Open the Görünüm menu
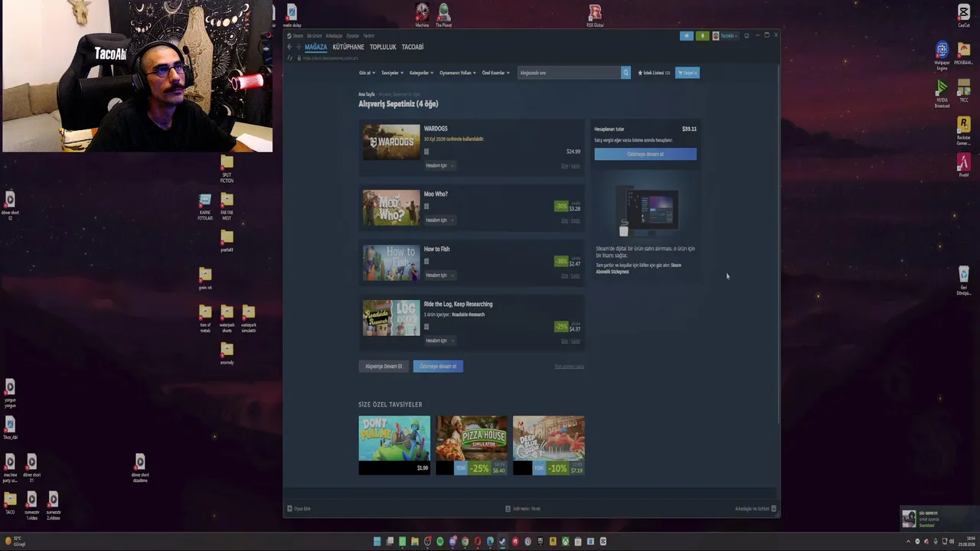Viewport: 980px width, 551px height. point(314,36)
